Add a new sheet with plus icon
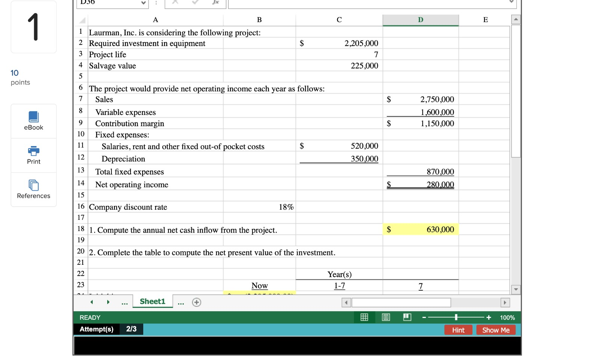 (x=196, y=302)
